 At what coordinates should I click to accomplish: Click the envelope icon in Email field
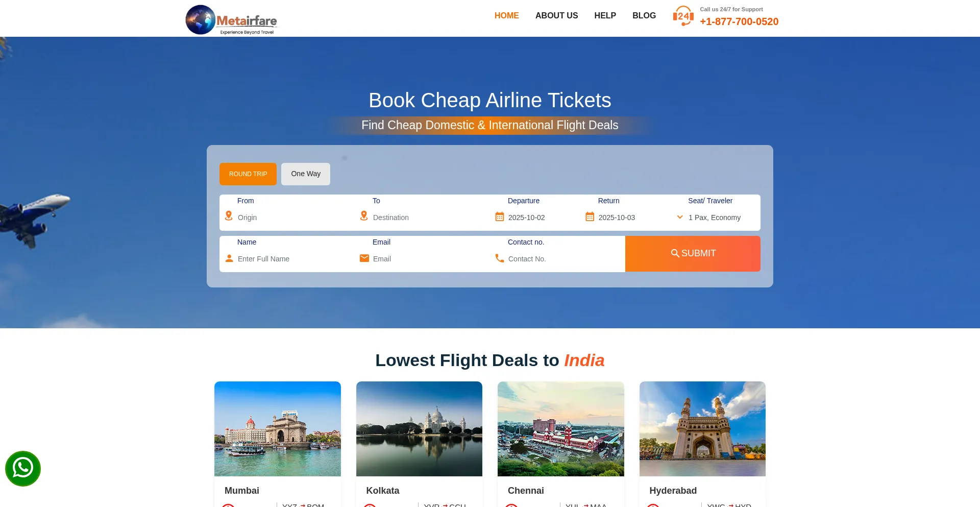coord(364,258)
